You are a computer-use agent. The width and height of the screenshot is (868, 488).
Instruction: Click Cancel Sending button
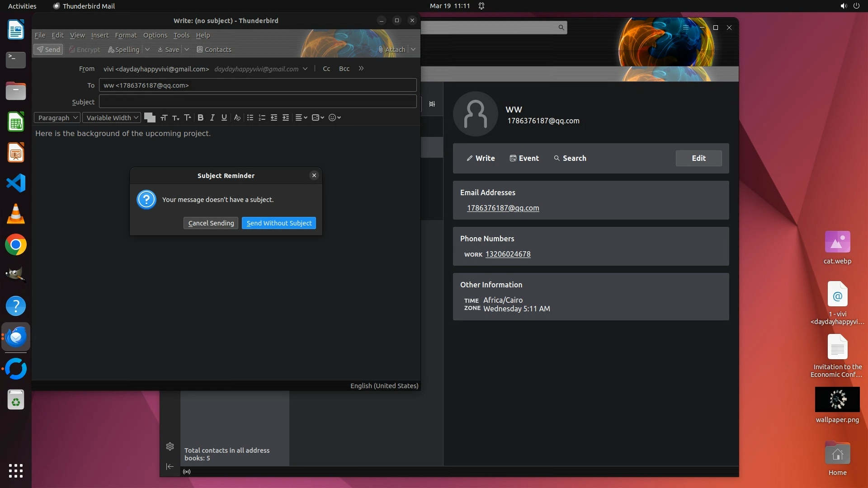[211, 223]
